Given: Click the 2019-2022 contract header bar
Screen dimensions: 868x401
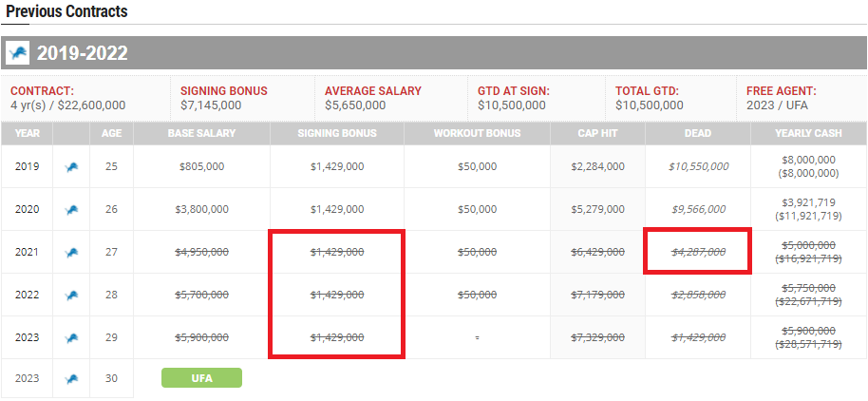Looking at the screenshot, I should 433,53.
